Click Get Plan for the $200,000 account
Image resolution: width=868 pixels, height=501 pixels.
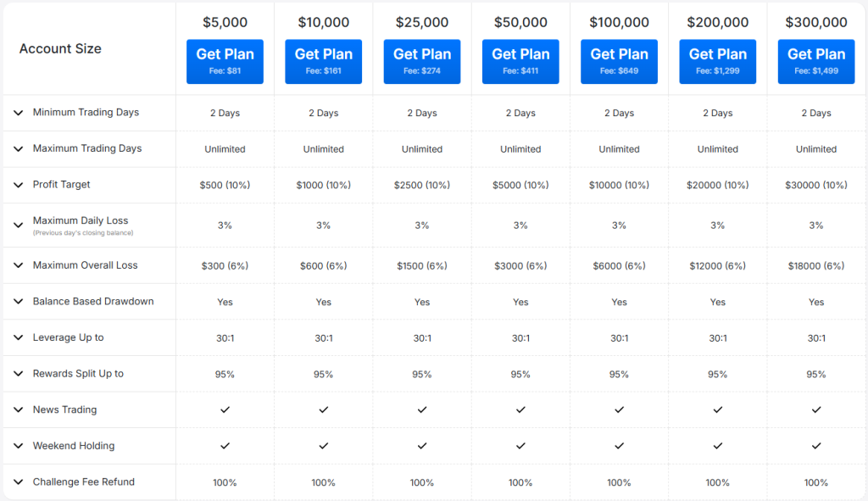pyautogui.click(x=717, y=61)
